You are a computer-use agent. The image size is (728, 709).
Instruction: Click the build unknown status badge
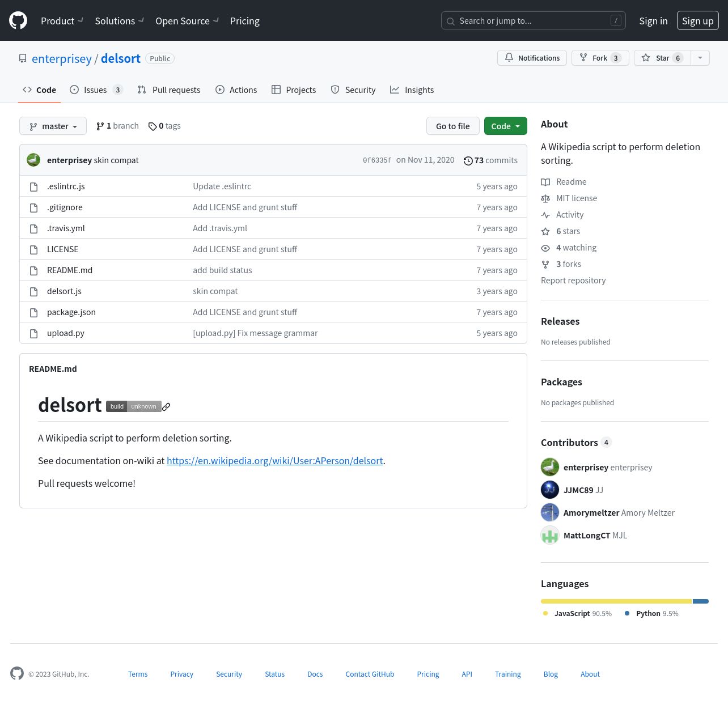click(x=134, y=406)
